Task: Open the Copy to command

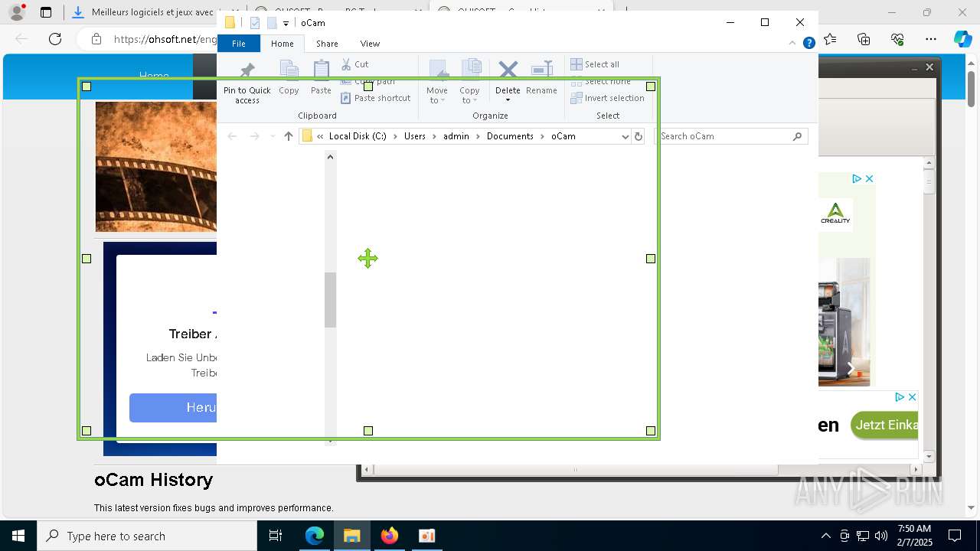Action: 469,82
